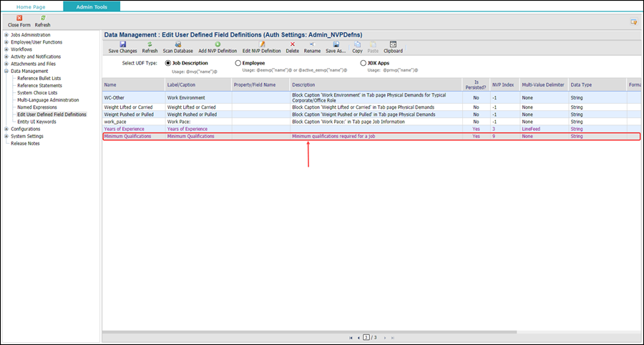The image size is (644, 345).
Task: Open Named Expressions in the sidebar
Action: pos(39,107)
